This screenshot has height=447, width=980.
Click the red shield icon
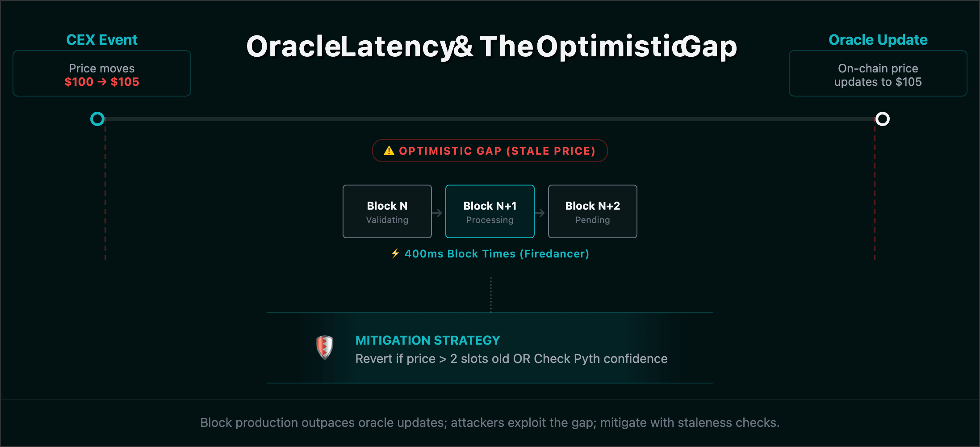[325, 347]
